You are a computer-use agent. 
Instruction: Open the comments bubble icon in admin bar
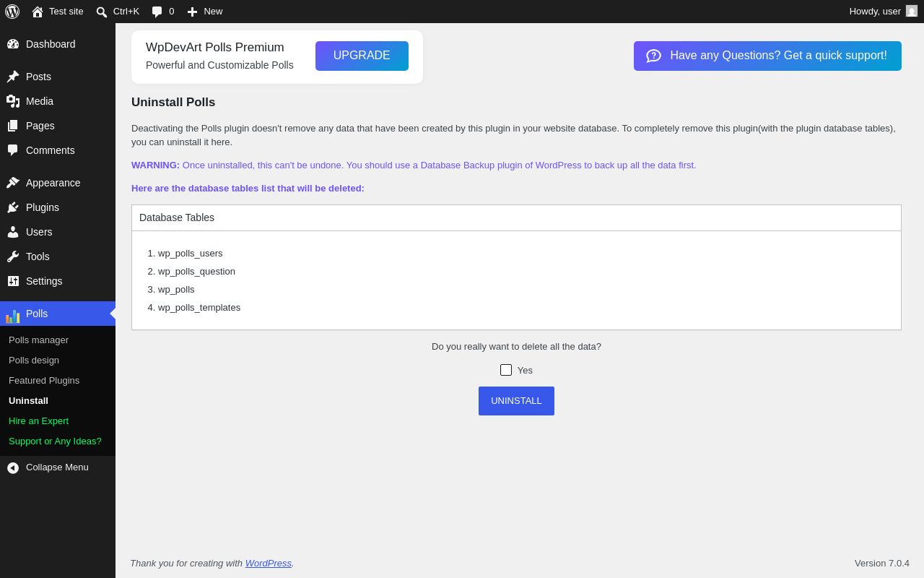(x=157, y=12)
